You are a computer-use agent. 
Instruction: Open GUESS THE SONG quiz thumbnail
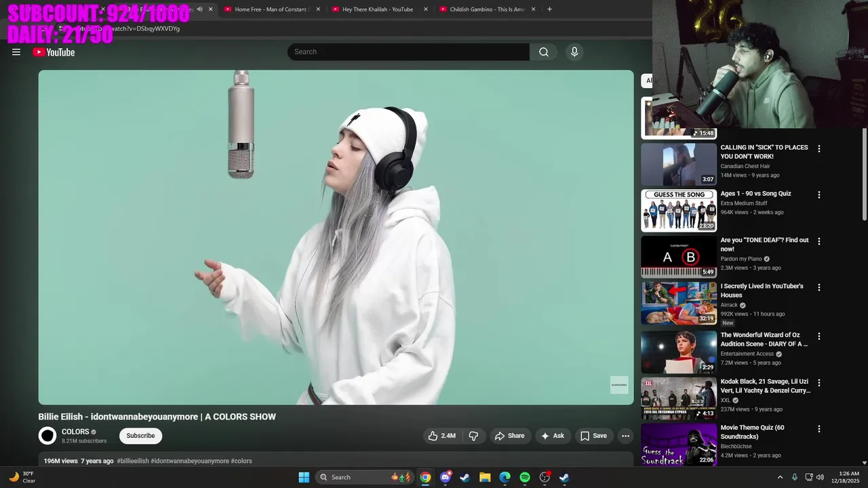pos(679,211)
